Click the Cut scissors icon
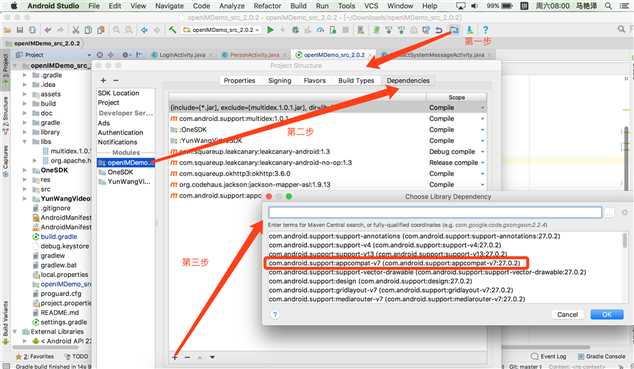The image size is (634, 369). pos(76,30)
